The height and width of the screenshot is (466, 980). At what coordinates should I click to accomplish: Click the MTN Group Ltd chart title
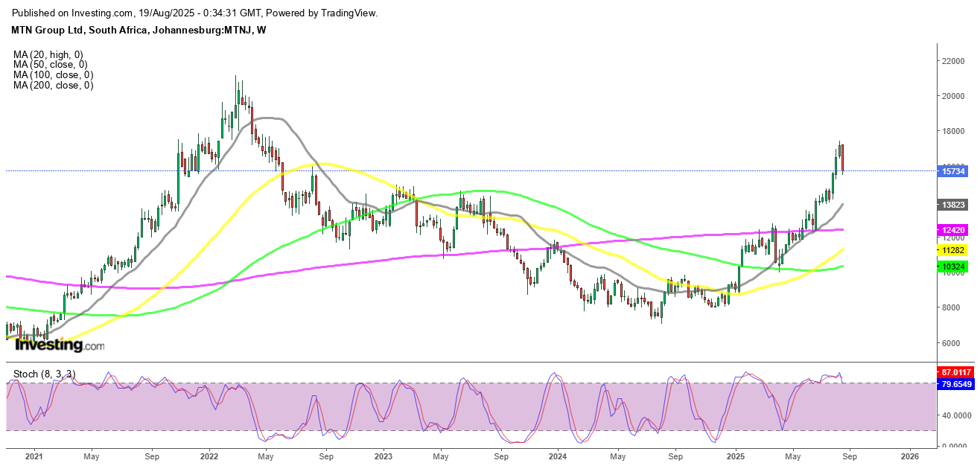139,30
